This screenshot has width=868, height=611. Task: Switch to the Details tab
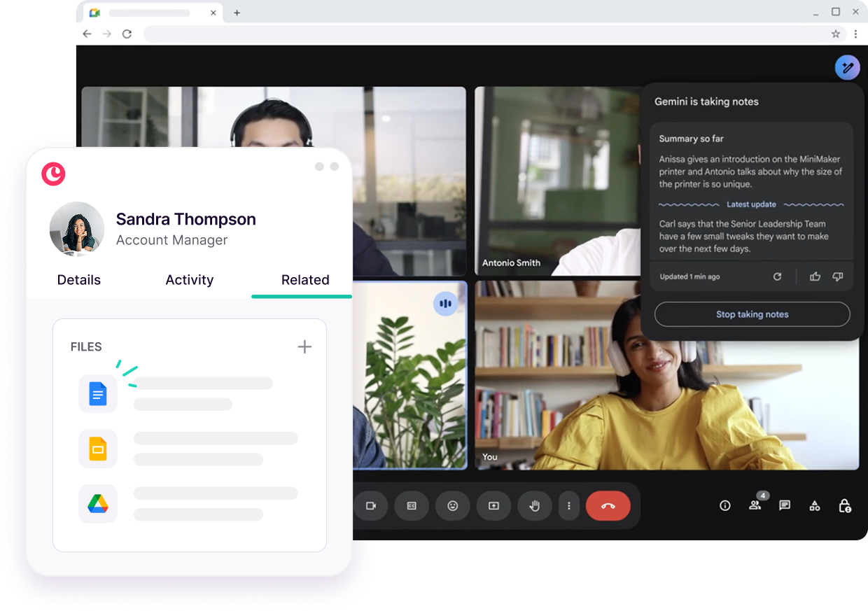(x=78, y=280)
